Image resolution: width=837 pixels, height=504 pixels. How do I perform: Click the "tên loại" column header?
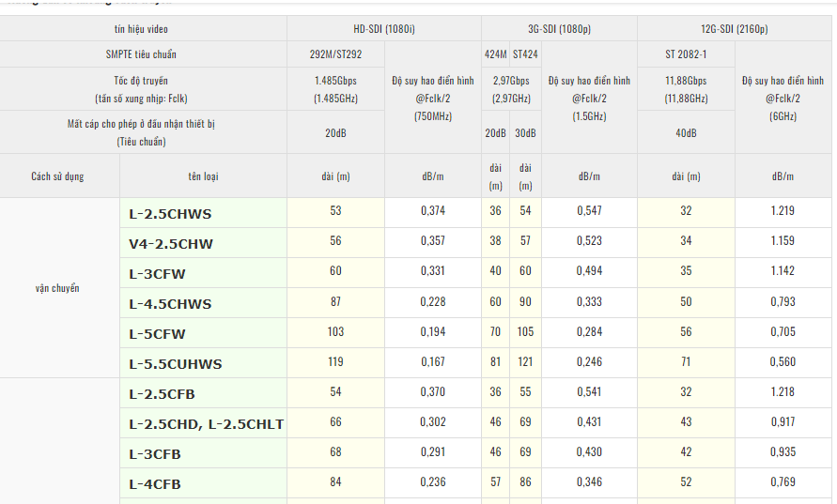click(203, 176)
